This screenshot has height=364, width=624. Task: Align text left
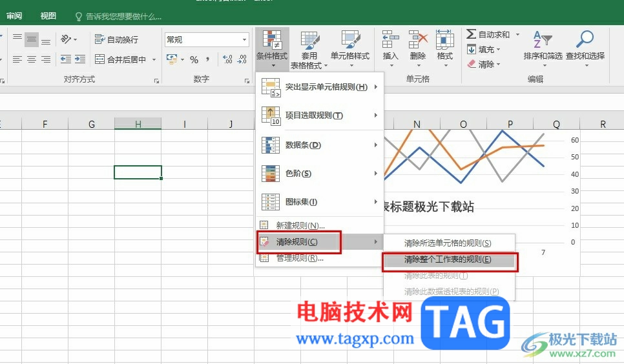click(x=17, y=59)
